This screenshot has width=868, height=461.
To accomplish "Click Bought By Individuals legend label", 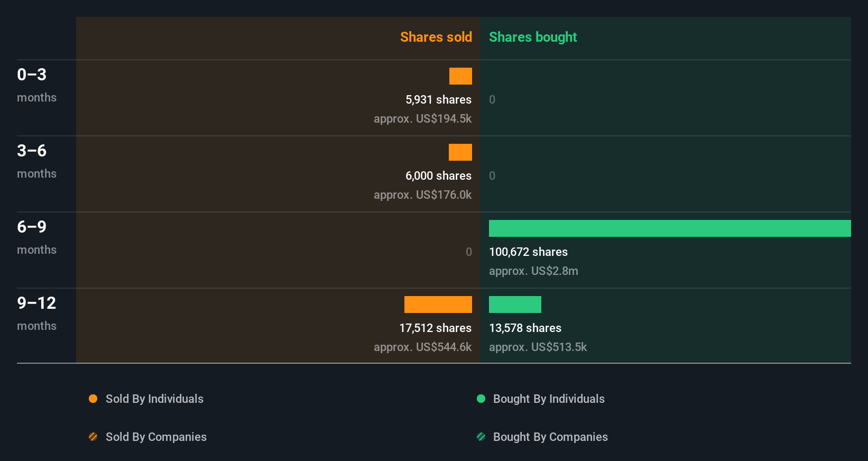I will tap(549, 399).
